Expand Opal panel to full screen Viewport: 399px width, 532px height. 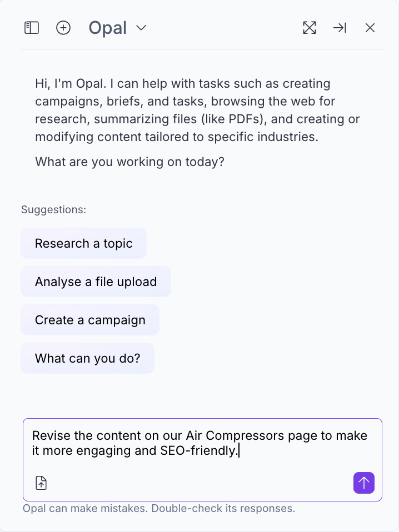310,28
